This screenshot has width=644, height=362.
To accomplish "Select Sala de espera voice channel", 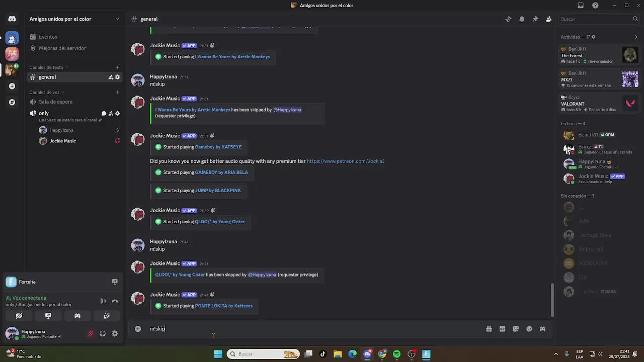I will pos(74,102).
